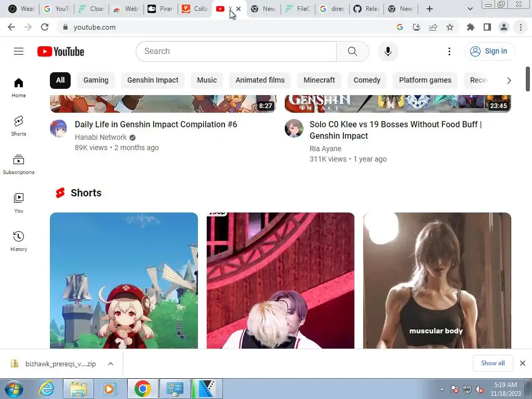Close the downloads bar
Screen dimensions: 532x399
[x=523, y=363]
